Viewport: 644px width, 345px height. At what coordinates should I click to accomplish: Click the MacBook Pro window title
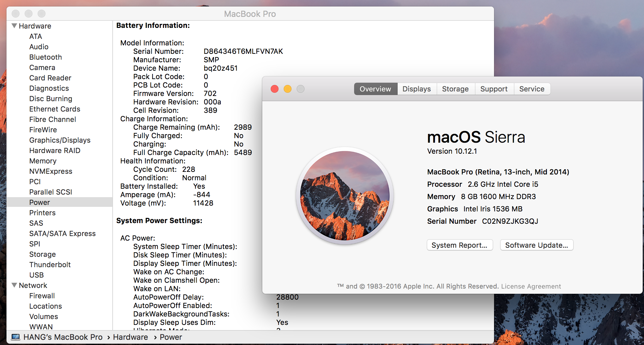click(250, 14)
